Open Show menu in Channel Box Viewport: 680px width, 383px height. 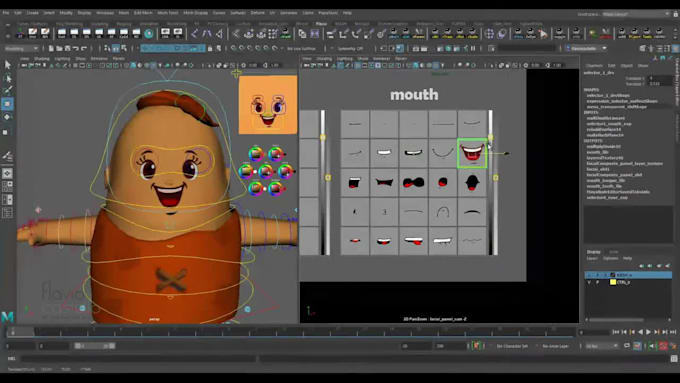pyautogui.click(x=643, y=65)
